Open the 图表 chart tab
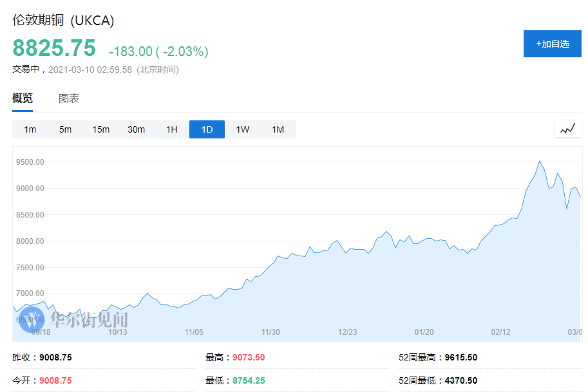Image resolution: width=588 pixels, height=392 pixels. tap(69, 98)
